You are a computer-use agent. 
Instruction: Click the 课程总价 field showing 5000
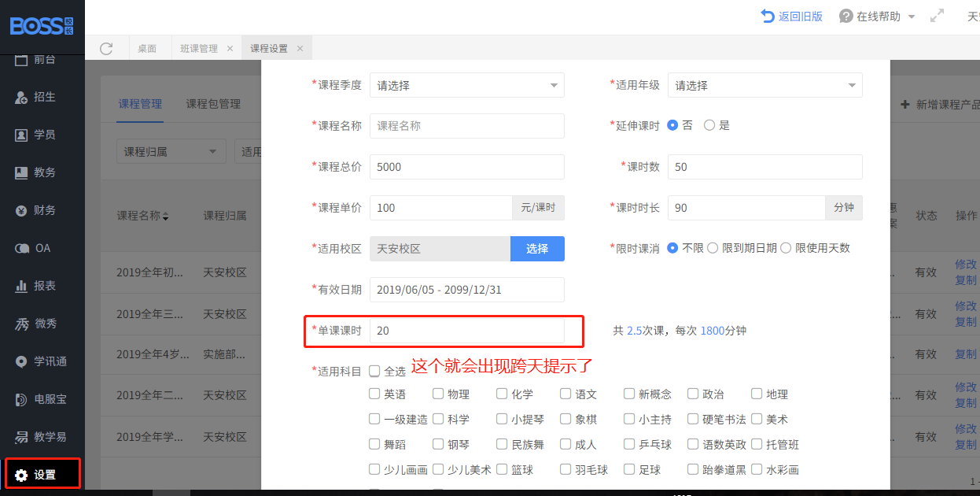point(467,167)
